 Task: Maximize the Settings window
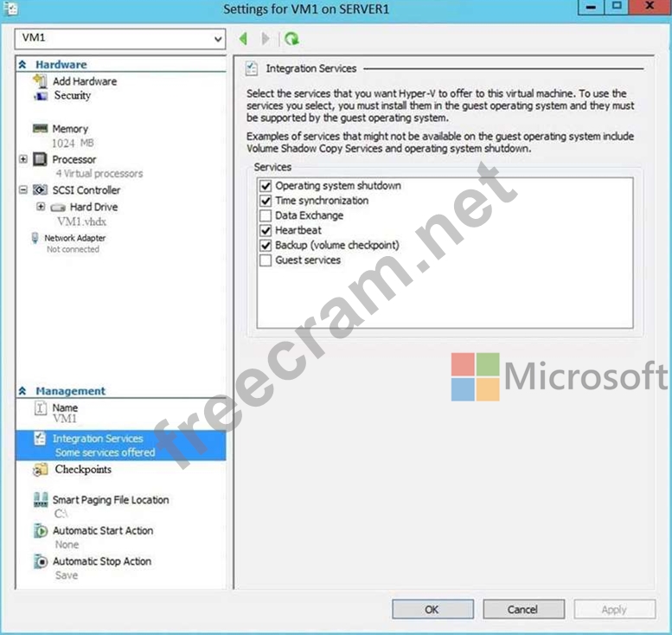click(617, 7)
